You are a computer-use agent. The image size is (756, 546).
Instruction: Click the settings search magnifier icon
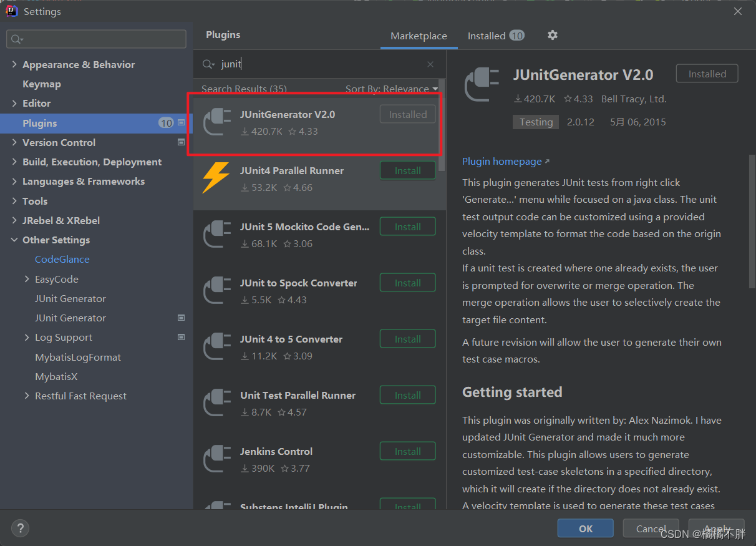coord(16,39)
